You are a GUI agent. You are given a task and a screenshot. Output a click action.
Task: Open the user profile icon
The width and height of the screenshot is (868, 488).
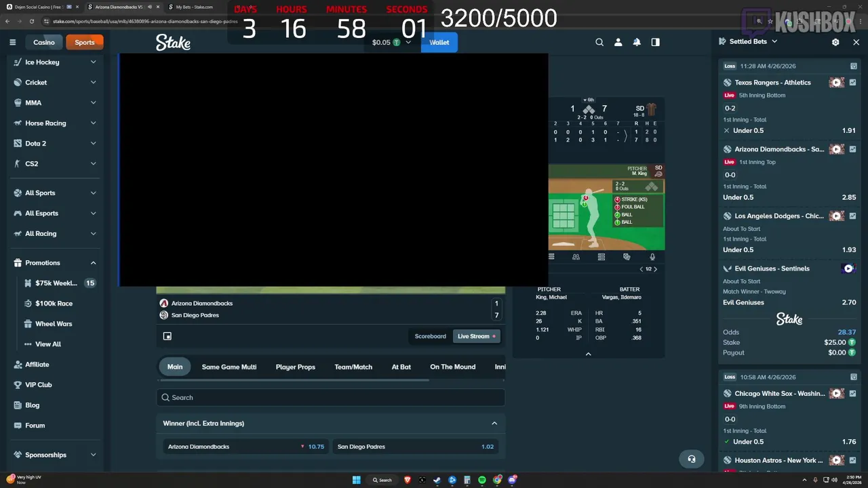click(x=618, y=42)
